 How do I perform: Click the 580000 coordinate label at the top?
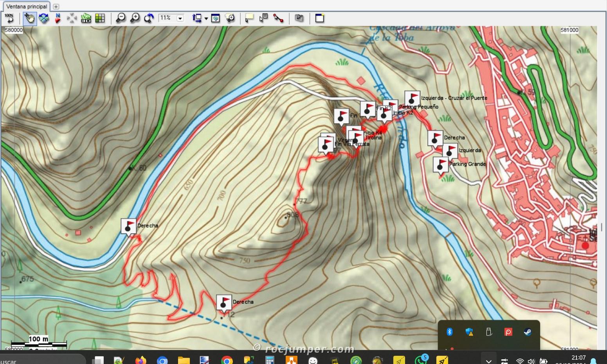pos(14,30)
